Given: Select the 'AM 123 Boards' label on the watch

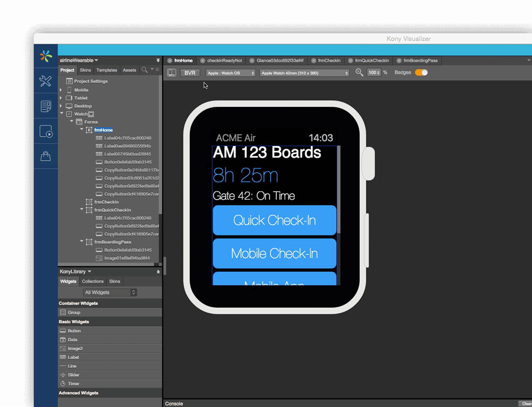Looking at the screenshot, I should point(267,152).
